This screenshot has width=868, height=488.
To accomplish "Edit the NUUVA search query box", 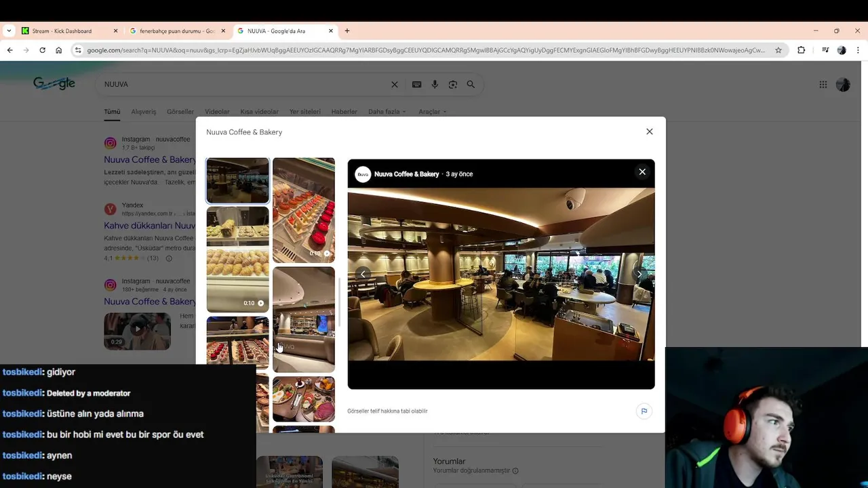I will pos(244,84).
